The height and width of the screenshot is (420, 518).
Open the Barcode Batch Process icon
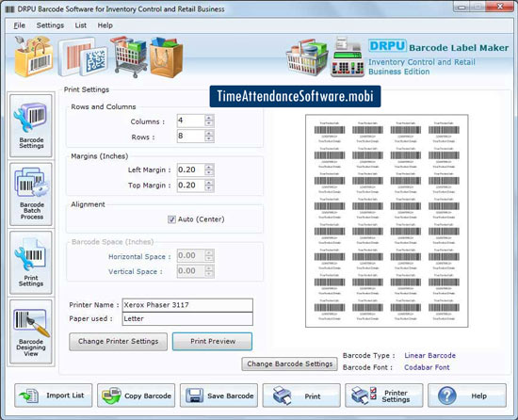click(x=31, y=194)
